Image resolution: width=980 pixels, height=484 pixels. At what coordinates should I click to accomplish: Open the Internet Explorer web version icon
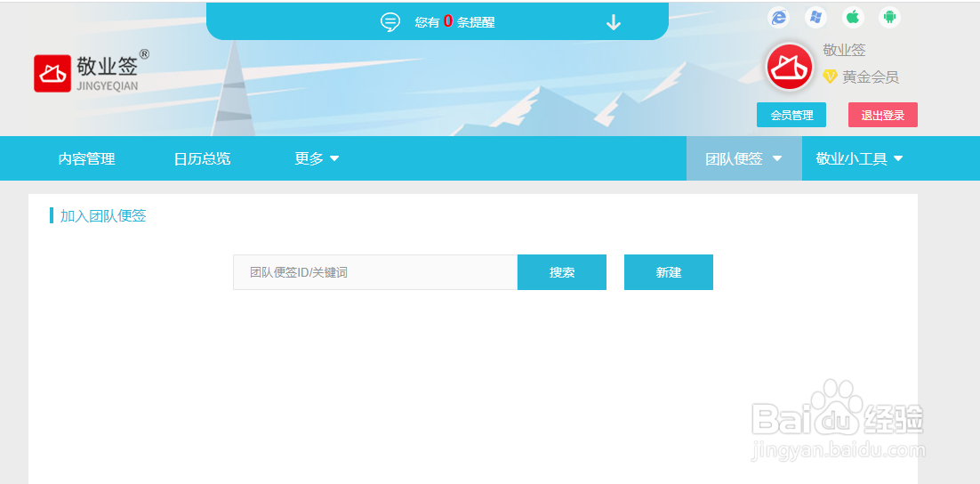click(778, 17)
